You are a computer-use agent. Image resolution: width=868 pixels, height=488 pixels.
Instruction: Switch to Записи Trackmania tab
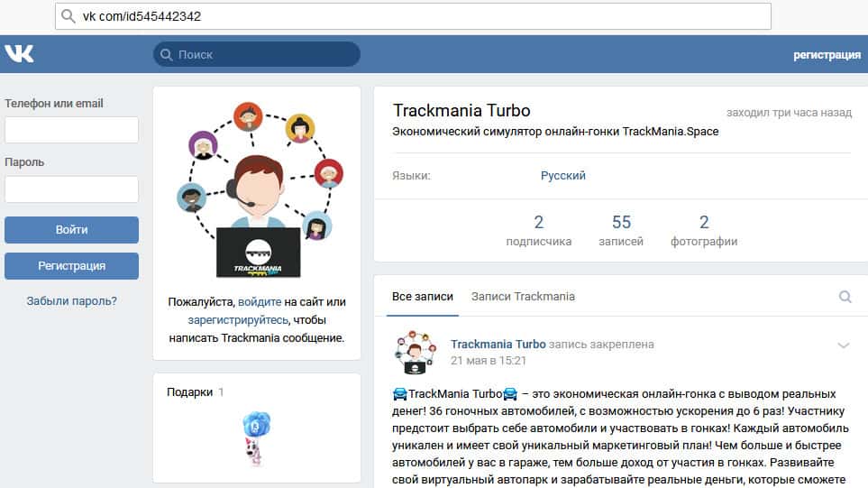[523, 297]
